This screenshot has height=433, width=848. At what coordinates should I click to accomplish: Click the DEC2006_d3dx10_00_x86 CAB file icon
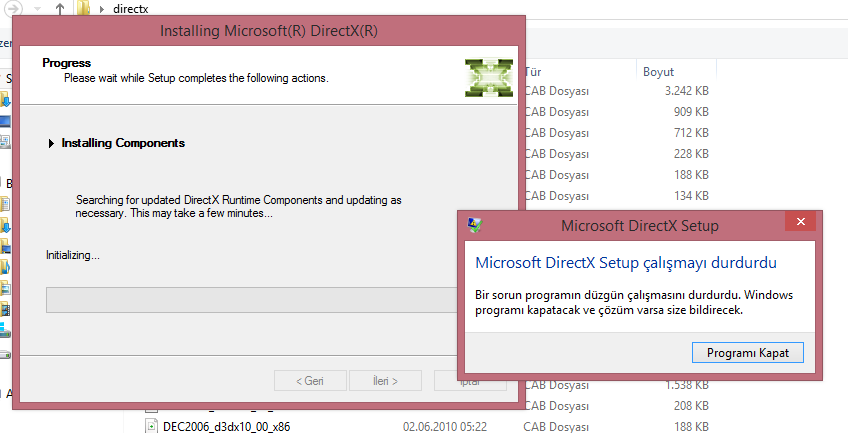tap(151, 426)
